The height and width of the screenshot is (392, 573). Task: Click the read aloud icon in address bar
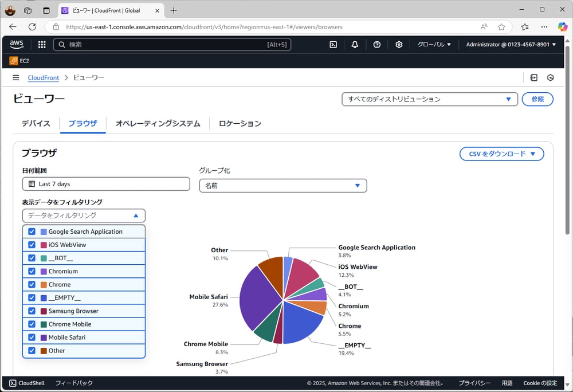[484, 27]
